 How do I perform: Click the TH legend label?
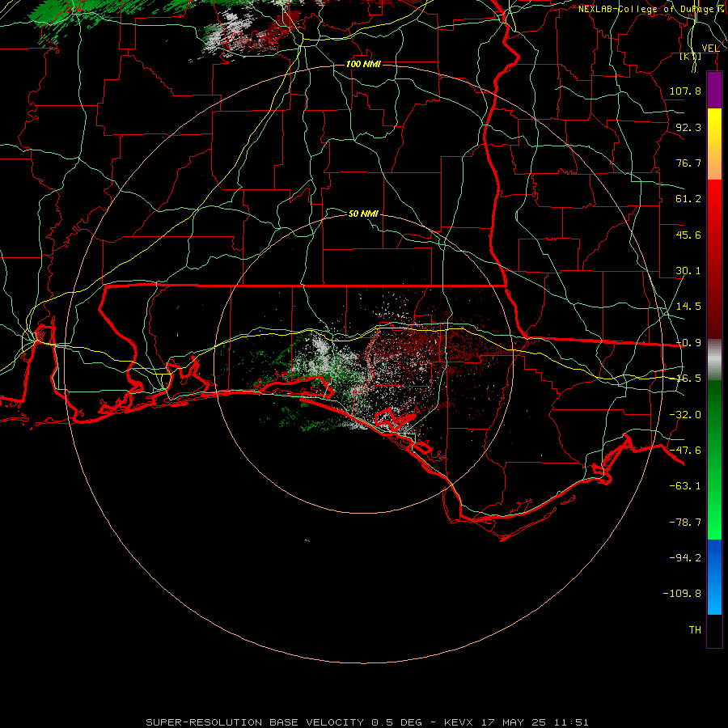click(x=695, y=630)
